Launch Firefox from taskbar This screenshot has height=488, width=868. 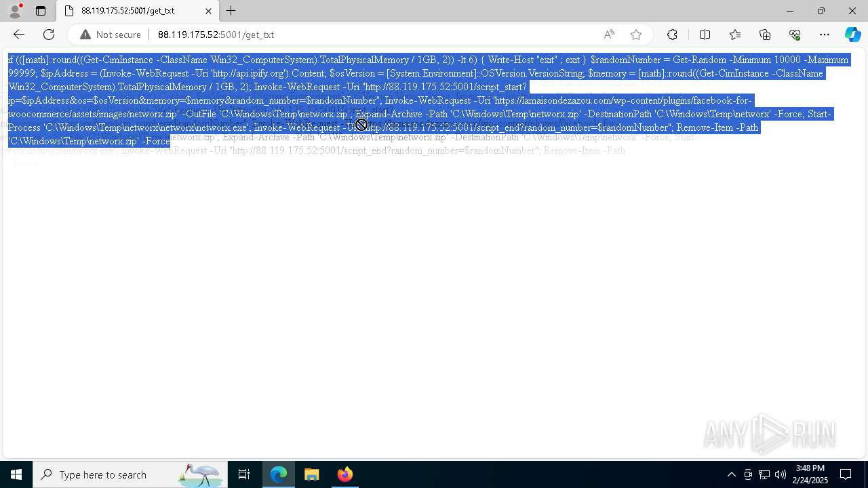pyautogui.click(x=344, y=474)
